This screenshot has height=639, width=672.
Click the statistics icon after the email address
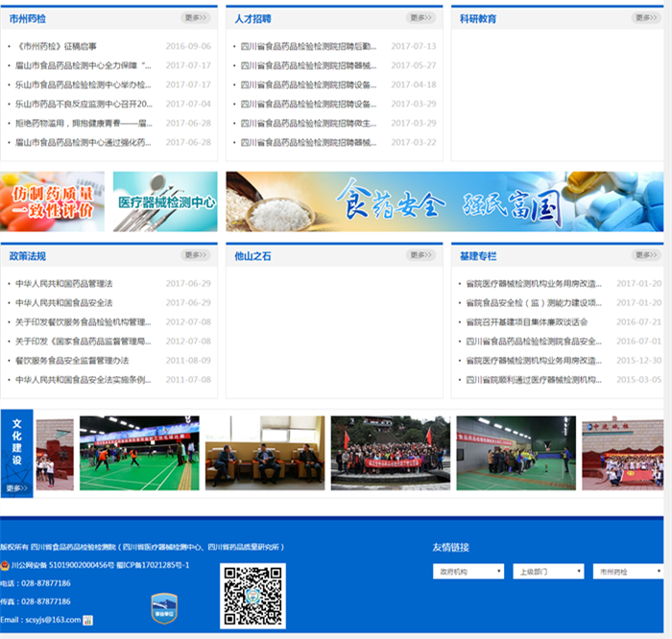[88, 620]
